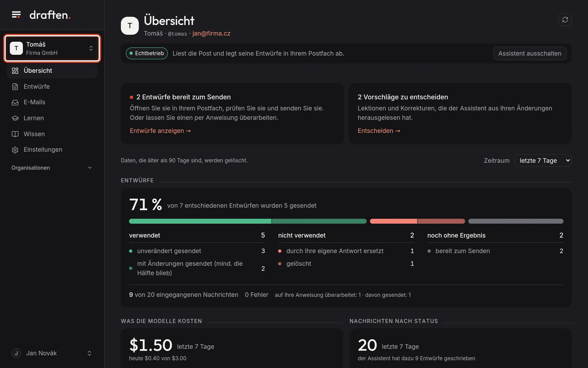Expand the Organisationen section

(52, 168)
